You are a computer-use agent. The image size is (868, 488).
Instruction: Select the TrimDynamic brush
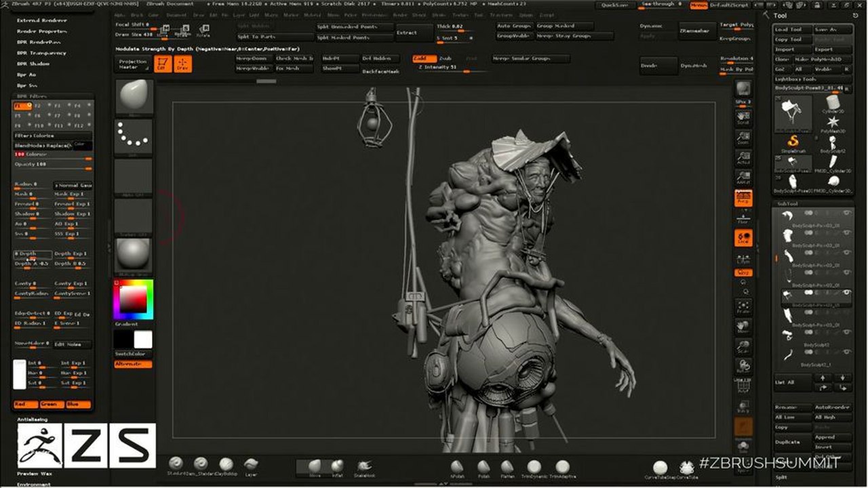click(534, 467)
